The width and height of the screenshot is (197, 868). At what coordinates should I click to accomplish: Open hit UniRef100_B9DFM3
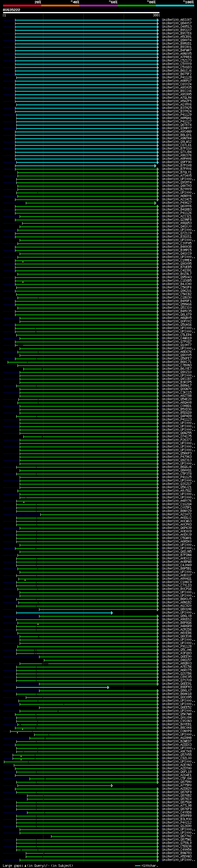(176, 687)
